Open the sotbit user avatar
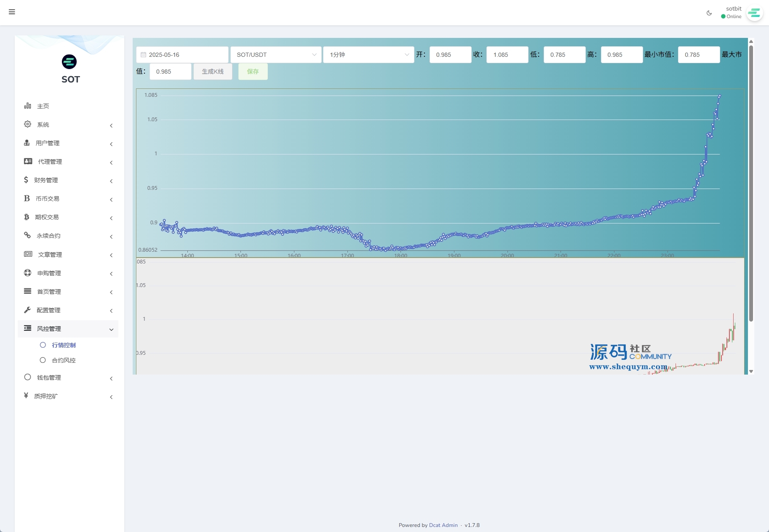 (754, 13)
